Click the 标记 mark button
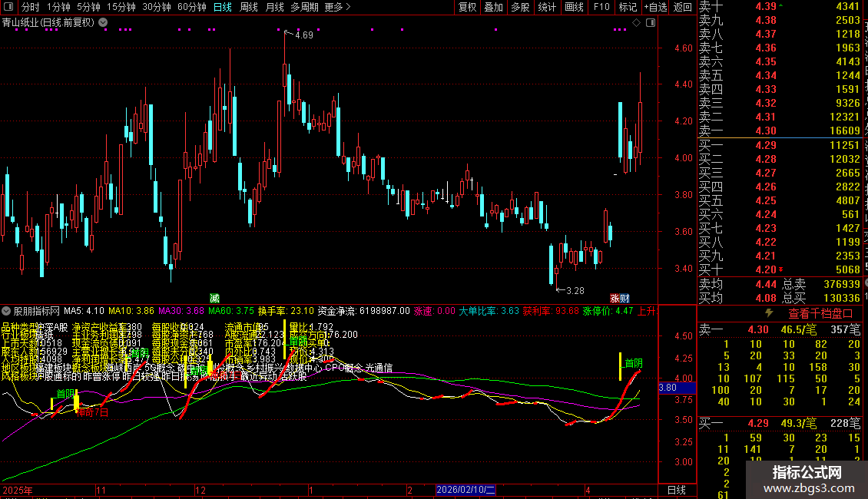Image resolution: width=868 pixels, height=499 pixels. tap(628, 7)
